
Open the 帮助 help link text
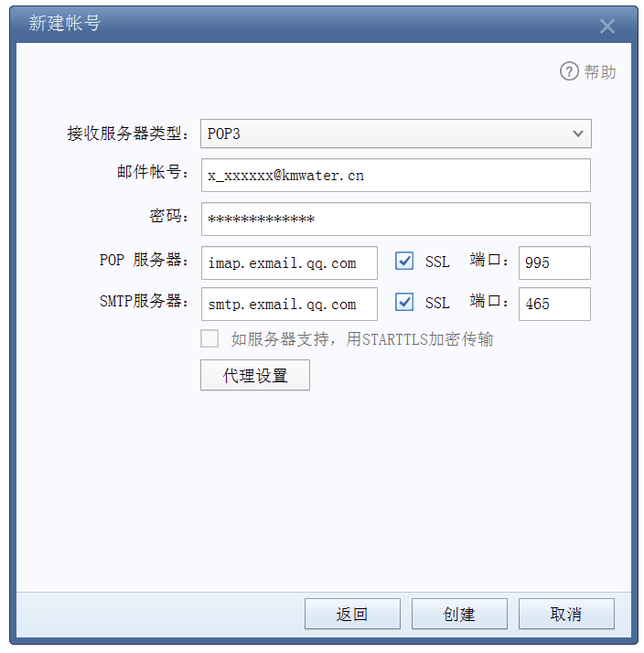point(600,71)
